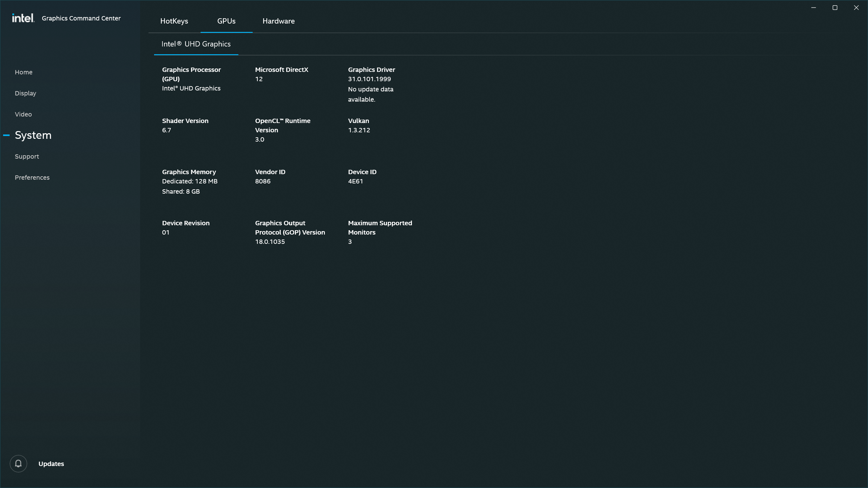Image resolution: width=868 pixels, height=488 pixels.
Task: Close the Graphics Command Center
Action: pyautogui.click(x=856, y=7)
